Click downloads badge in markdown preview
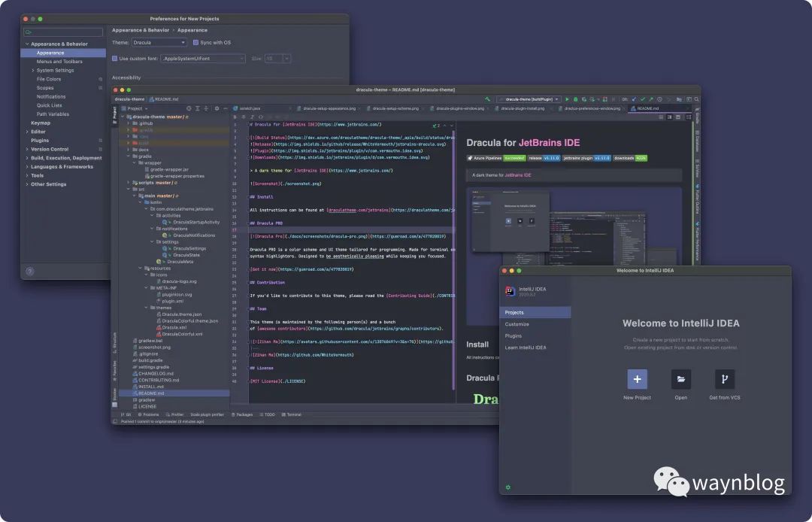812x522 pixels. pyautogui.click(x=630, y=158)
